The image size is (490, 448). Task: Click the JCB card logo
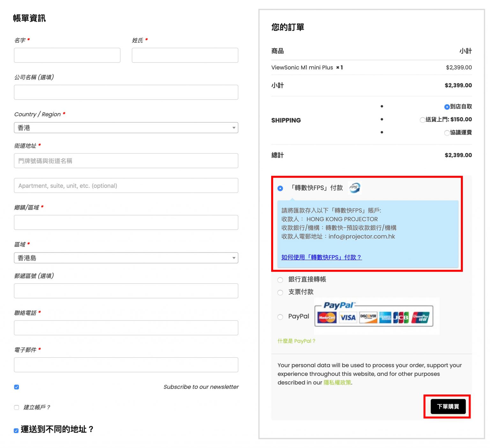pyautogui.click(x=401, y=317)
